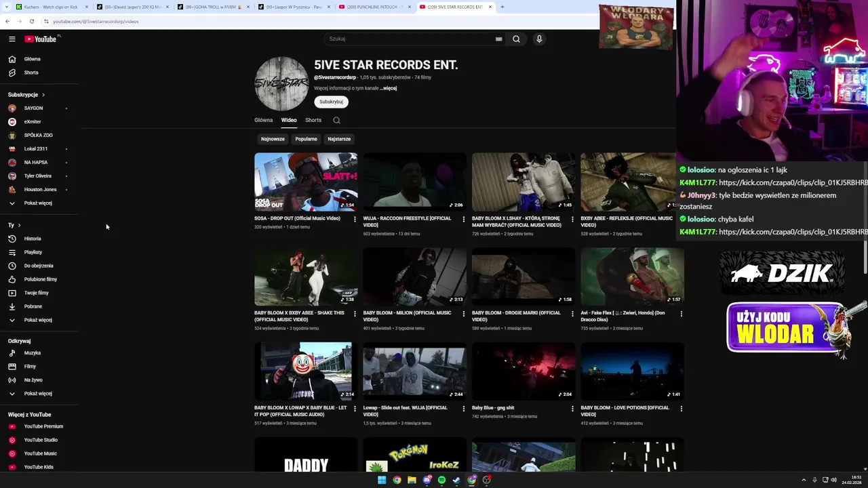Expand the Ty section chevron
This screenshot has height=488, width=868.
pyautogui.click(x=19, y=225)
